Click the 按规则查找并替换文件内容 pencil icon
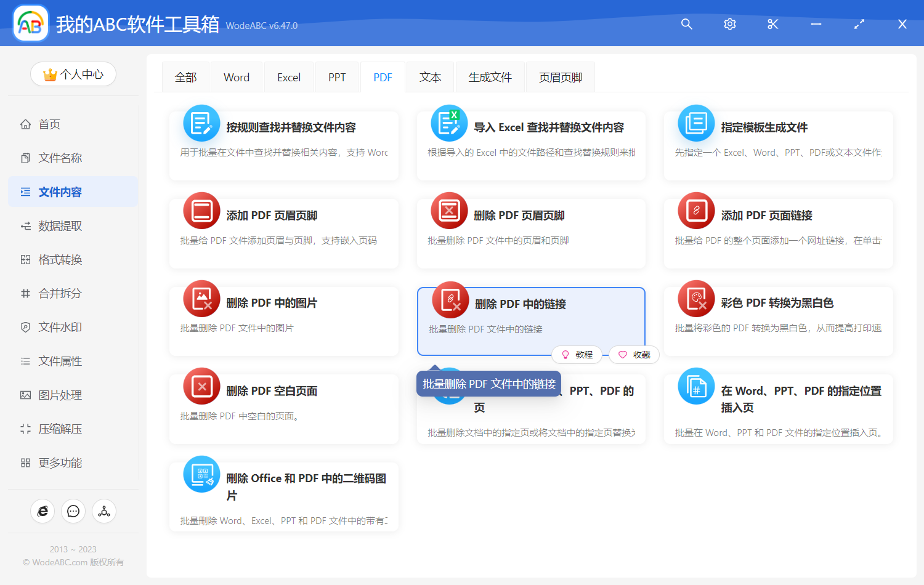 point(201,123)
